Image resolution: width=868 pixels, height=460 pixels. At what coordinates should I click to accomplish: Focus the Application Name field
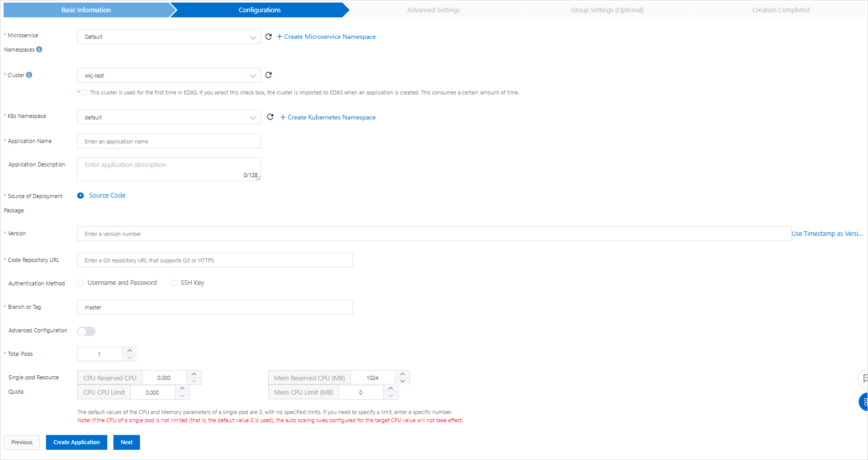[x=169, y=141]
